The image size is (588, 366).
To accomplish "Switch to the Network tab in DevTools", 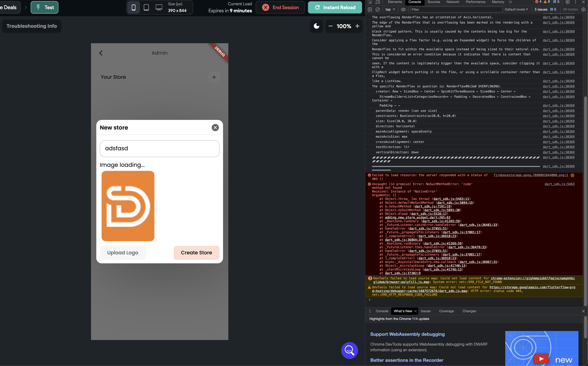I will point(453,2).
